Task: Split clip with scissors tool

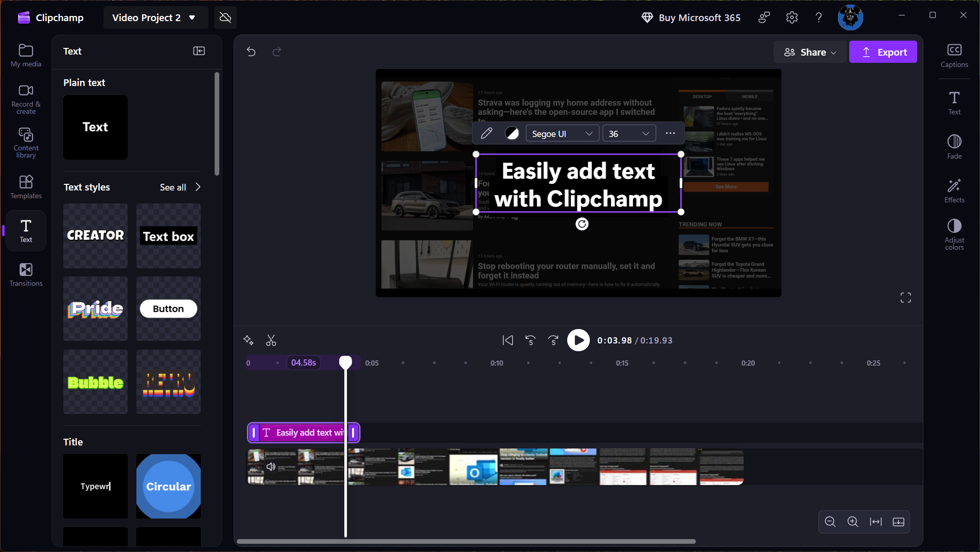Action: coord(271,340)
